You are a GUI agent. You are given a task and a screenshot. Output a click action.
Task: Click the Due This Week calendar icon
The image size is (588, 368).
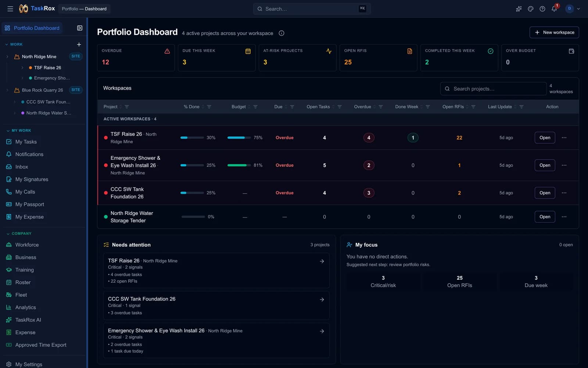click(248, 51)
